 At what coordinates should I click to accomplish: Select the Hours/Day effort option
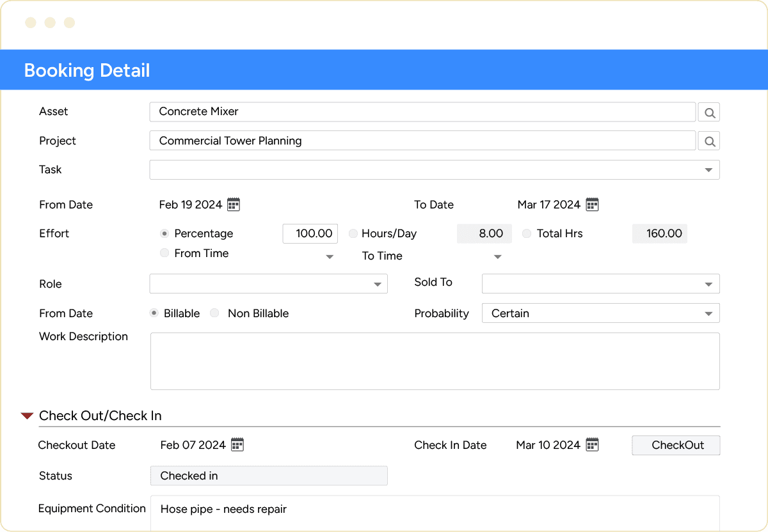(x=353, y=233)
